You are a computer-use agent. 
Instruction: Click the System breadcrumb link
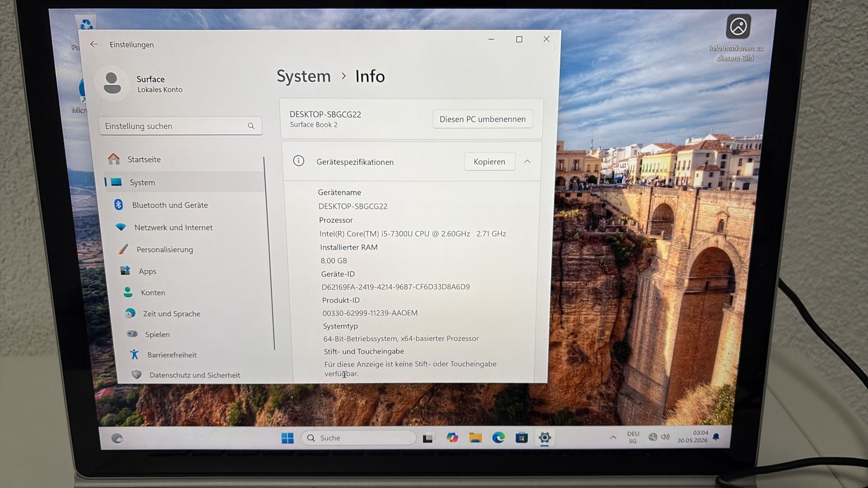point(304,76)
